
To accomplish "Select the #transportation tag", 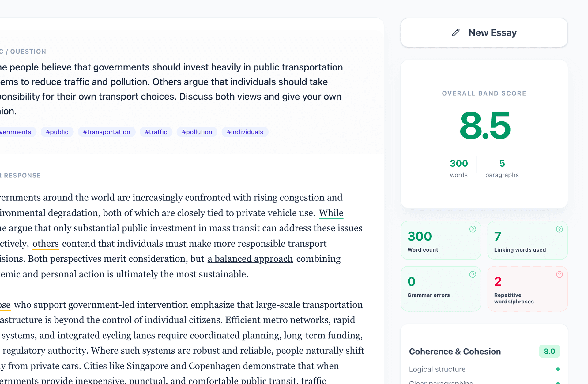I will click(x=107, y=132).
